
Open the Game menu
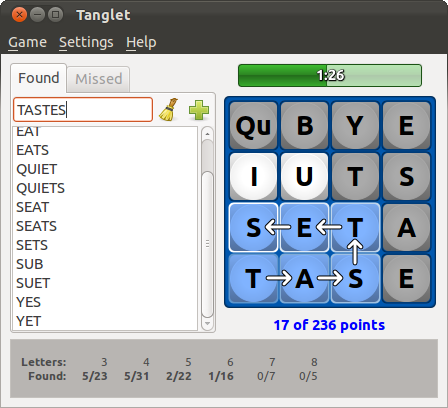(27, 42)
